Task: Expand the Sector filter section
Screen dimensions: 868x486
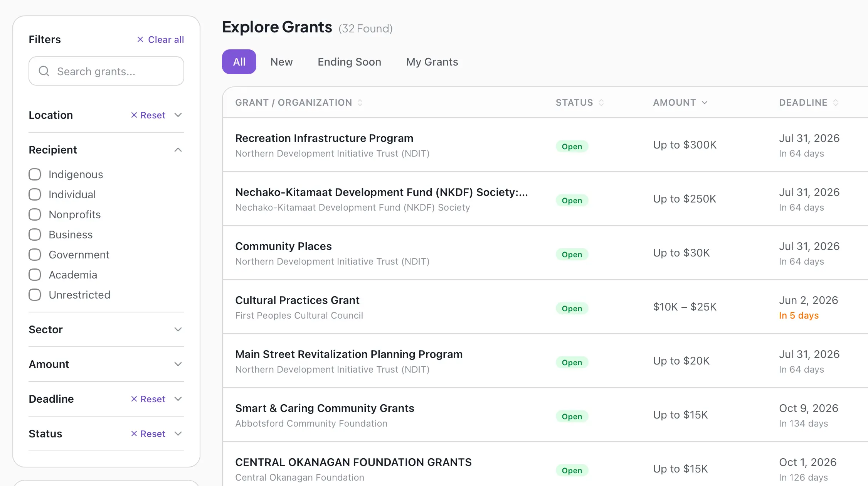Action: [x=178, y=329]
